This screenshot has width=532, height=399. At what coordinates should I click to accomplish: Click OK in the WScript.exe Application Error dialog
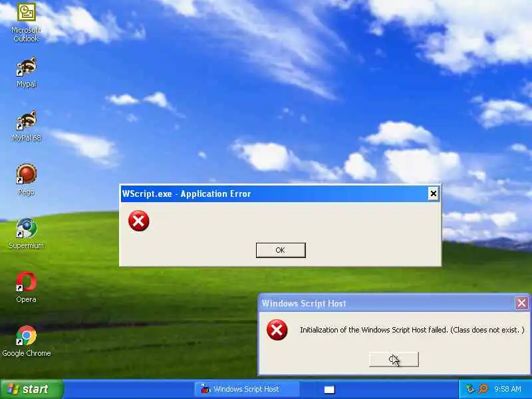tap(281, 250)
